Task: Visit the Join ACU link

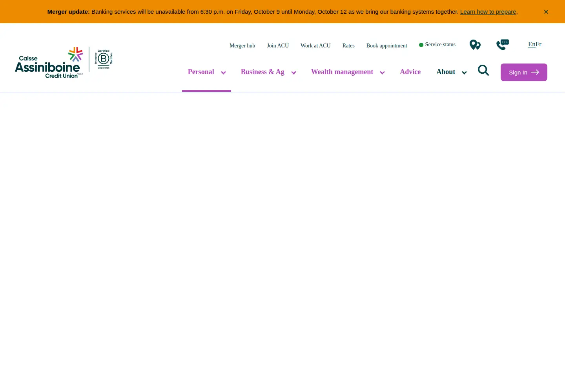Action: [278, 45]
